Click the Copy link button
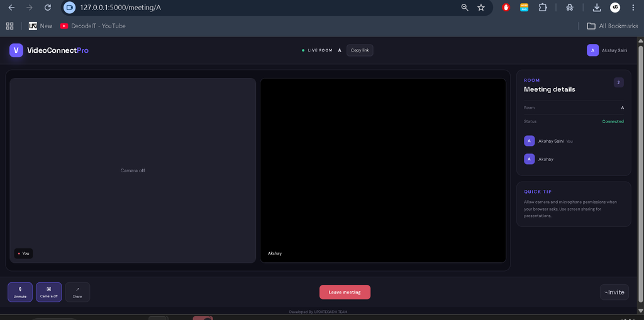The width and height of the screenshot is (644, 320). click(360, 50)
